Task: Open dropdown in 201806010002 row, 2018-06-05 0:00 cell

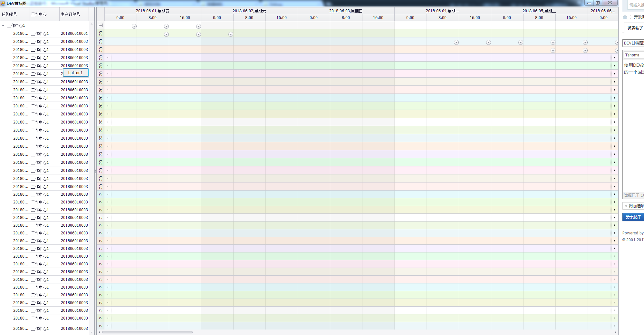Action: (521, 43)
